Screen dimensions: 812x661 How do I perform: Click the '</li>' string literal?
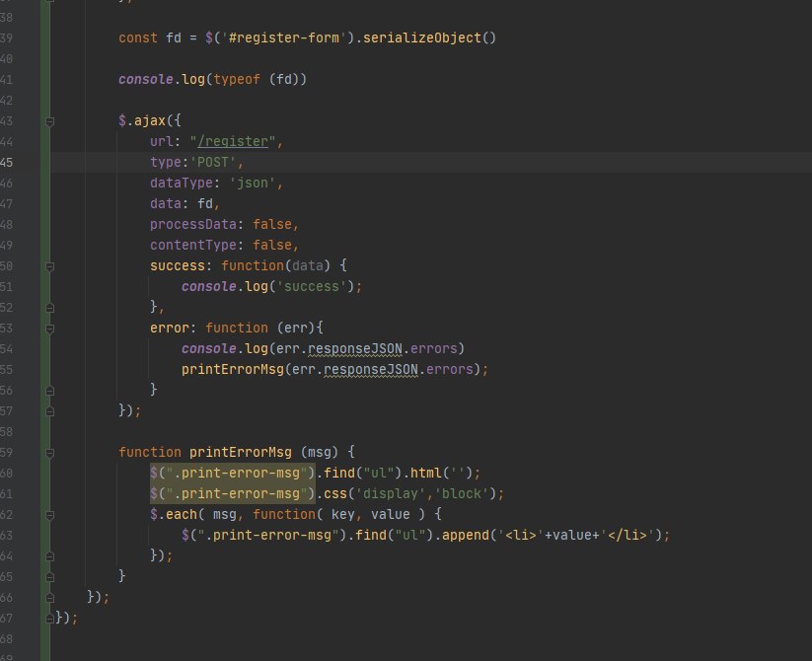[x=627, y=535]
